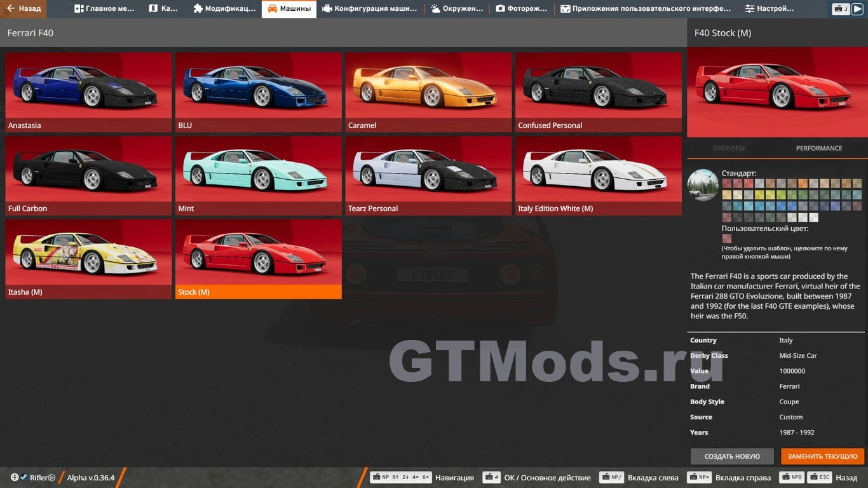The height and width of the screenshot is (488, 868).
Task: Pick the lime green standard color swatch
Action: coord(780,195)
